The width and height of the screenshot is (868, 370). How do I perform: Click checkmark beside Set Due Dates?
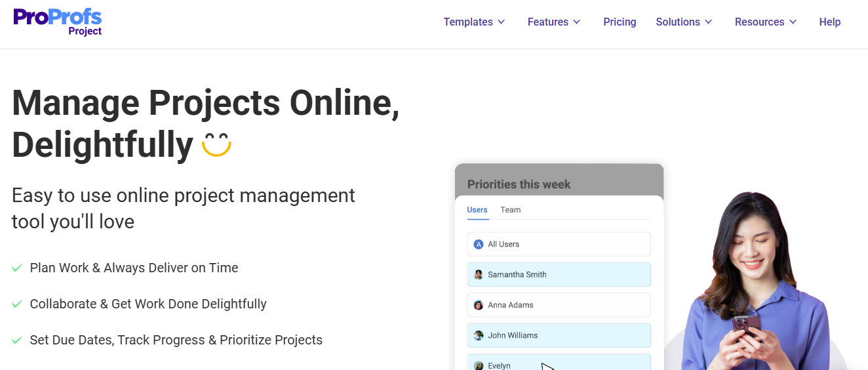click(17, 340)
